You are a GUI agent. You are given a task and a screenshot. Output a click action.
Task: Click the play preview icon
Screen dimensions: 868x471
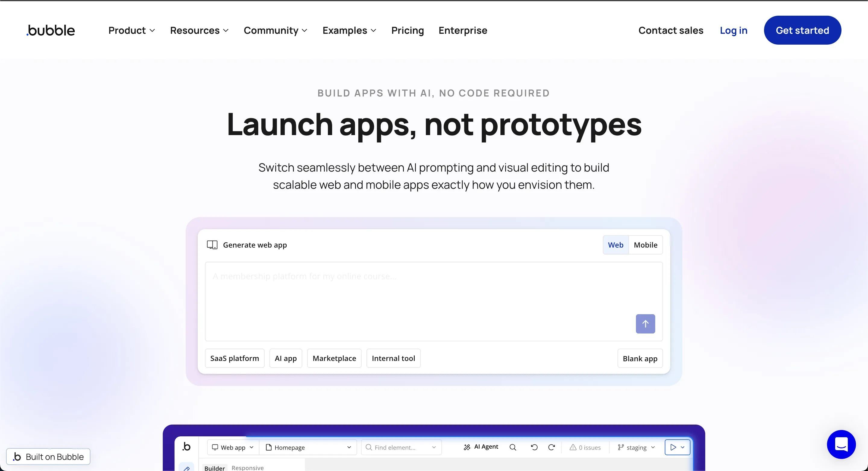click(673, 447)
